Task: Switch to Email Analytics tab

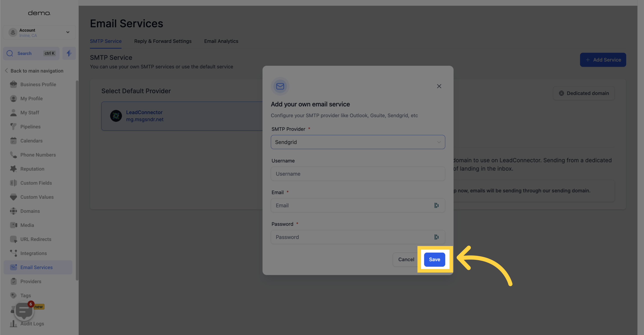Action: point(221,41)
